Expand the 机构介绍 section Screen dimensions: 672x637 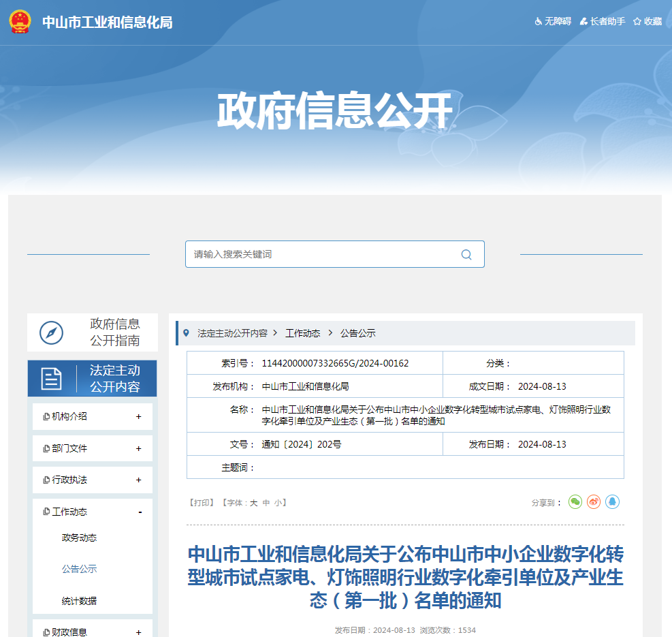[139, 417]
